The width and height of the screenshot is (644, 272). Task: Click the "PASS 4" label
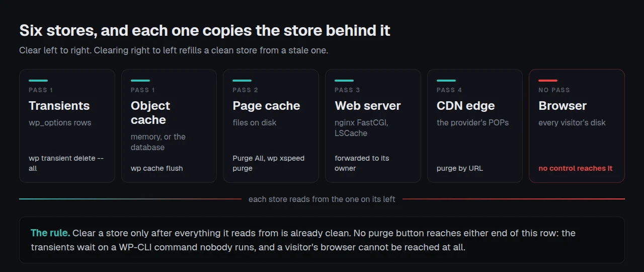click(449, 90)
